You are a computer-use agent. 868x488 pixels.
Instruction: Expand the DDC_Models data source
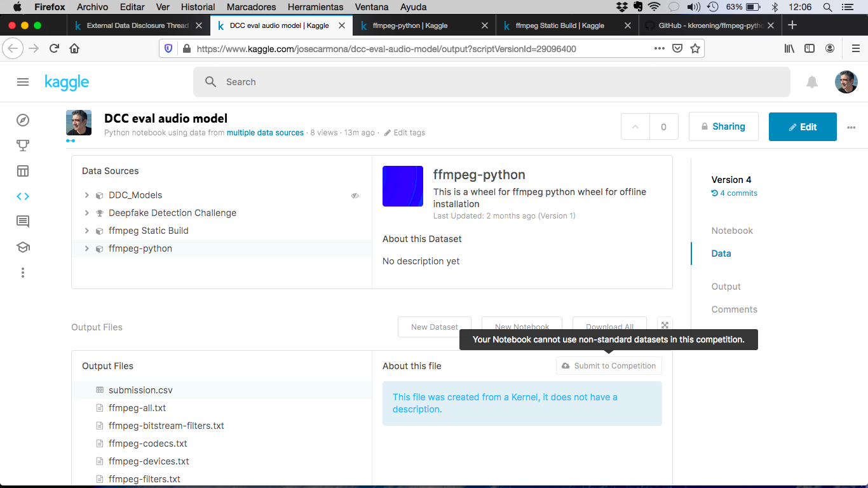87,195
